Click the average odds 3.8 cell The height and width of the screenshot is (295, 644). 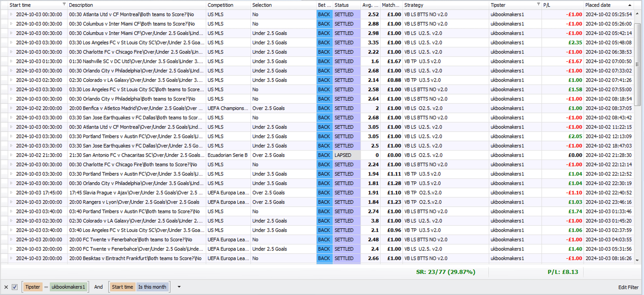[x=370, y=221]
